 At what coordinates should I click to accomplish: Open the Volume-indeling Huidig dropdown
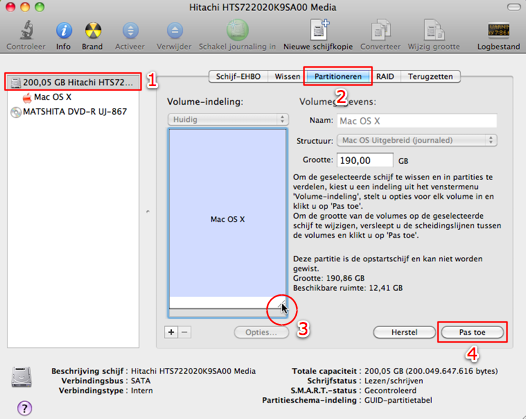228,119
